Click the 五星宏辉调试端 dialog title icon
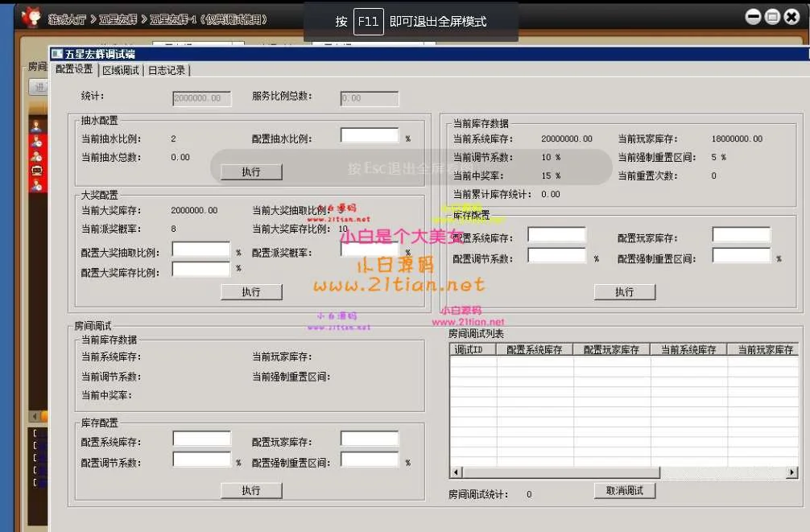Image resolution: width=810 pixels, height=532 pixels. pyautogui.click(x=57, y=54)
